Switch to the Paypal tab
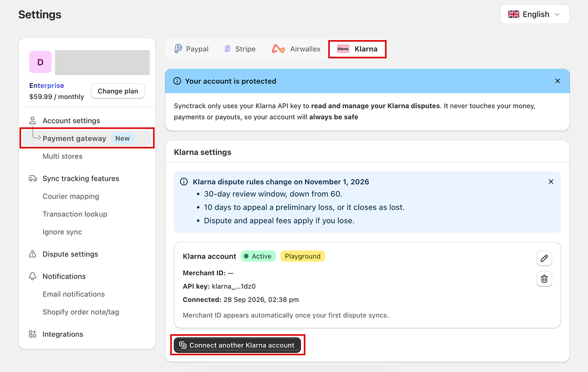588x372 pixels. [x=191, y=49]
